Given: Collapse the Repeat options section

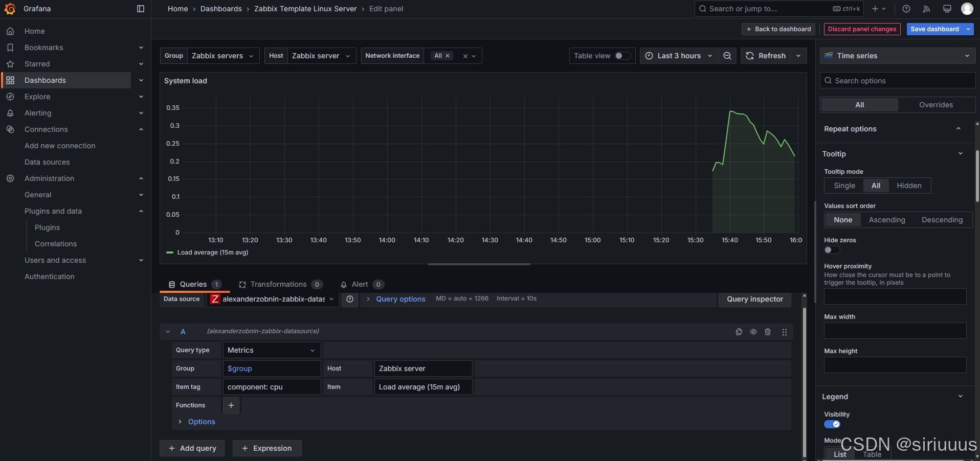Looking at the screenshot, I should (959, 129).
